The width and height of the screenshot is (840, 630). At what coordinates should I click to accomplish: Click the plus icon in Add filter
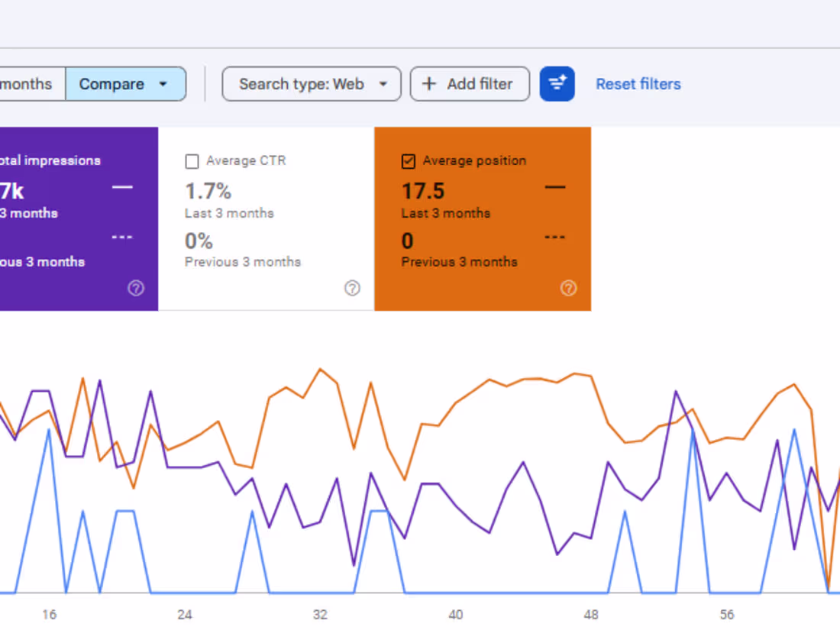coord(428,84)
